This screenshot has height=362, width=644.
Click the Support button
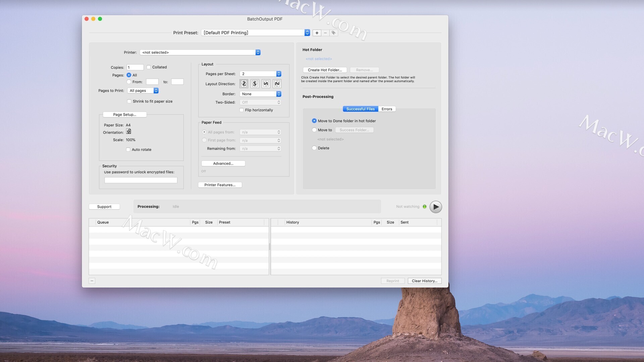(x=104, y=207)
